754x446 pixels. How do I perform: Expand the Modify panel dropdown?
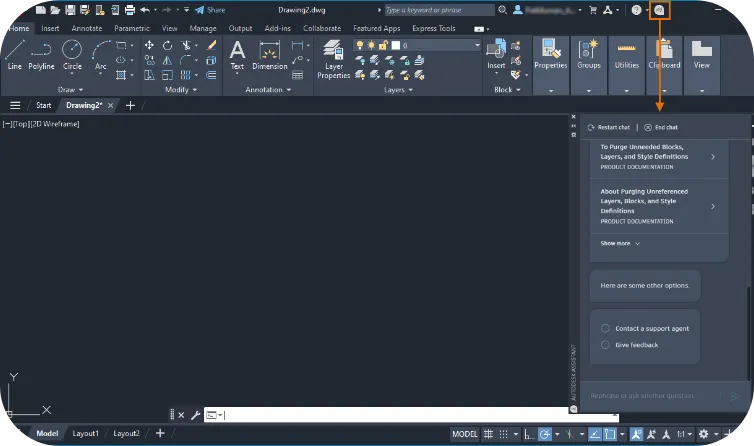[x=181, y=89]
